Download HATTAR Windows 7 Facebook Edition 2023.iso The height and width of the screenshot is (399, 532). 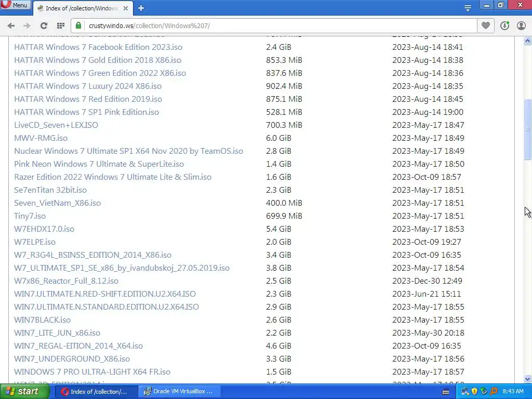pos(98,47)
